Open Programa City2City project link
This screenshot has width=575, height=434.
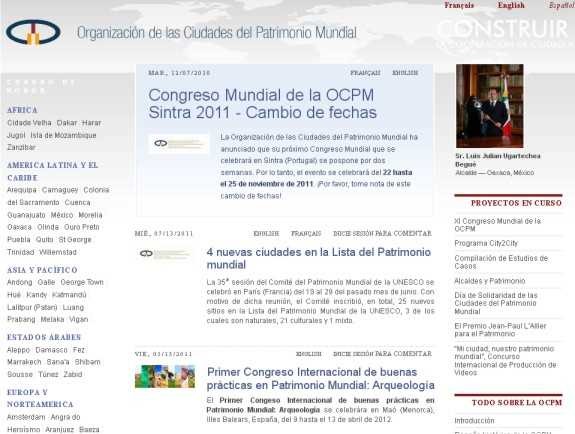pos(486,244)
